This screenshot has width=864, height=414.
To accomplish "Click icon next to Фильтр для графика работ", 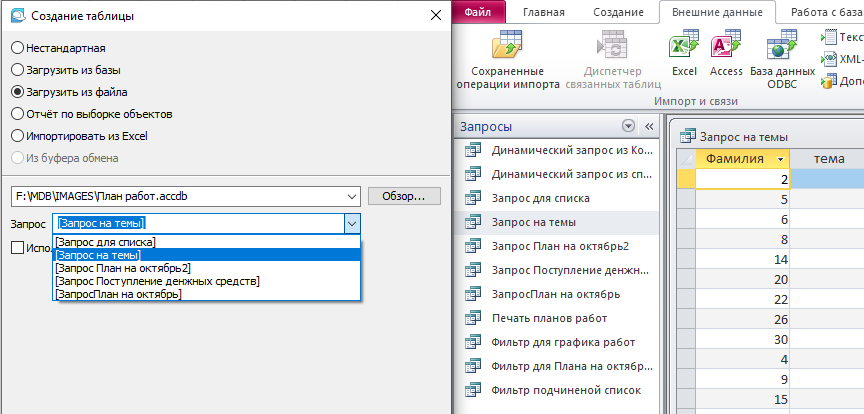I will coord(473,342).
